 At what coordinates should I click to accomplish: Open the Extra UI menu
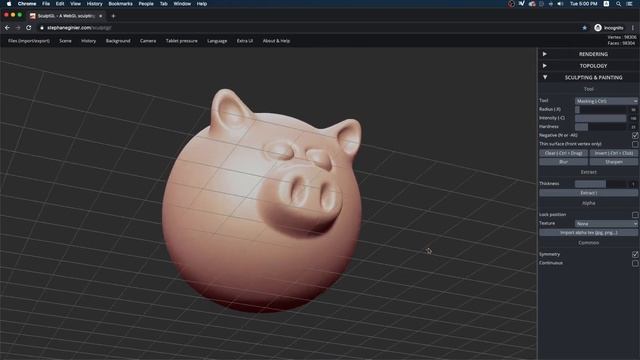coord(245,41)
